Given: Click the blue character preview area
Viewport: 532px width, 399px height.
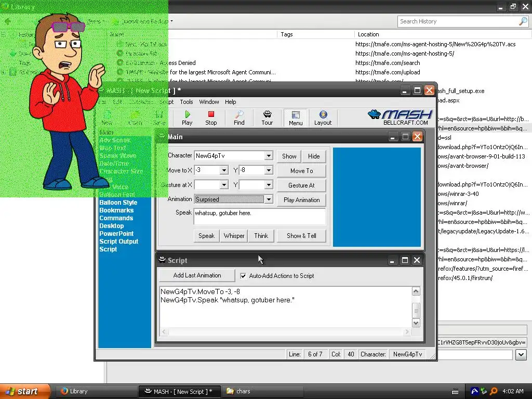Looking at the screenshot, I should tap(377, 197).
